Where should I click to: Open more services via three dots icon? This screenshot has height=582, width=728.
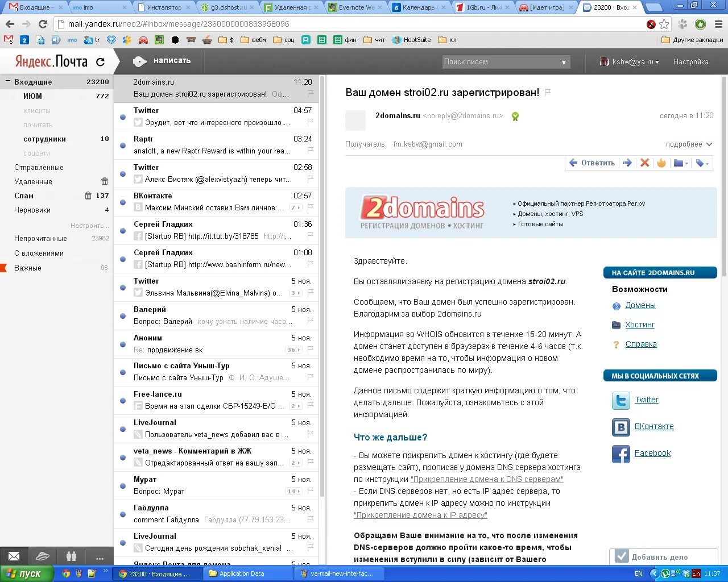pos(100,558)
